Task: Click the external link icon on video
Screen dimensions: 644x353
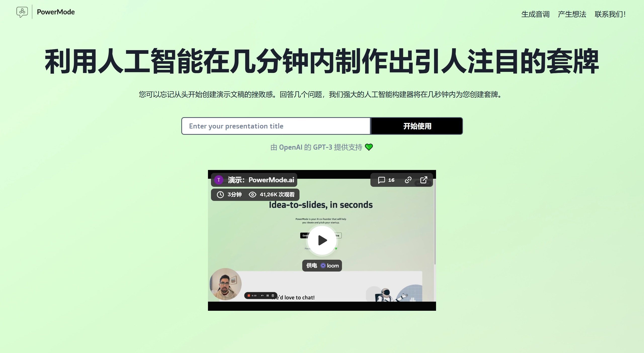Action: (424, 180)
